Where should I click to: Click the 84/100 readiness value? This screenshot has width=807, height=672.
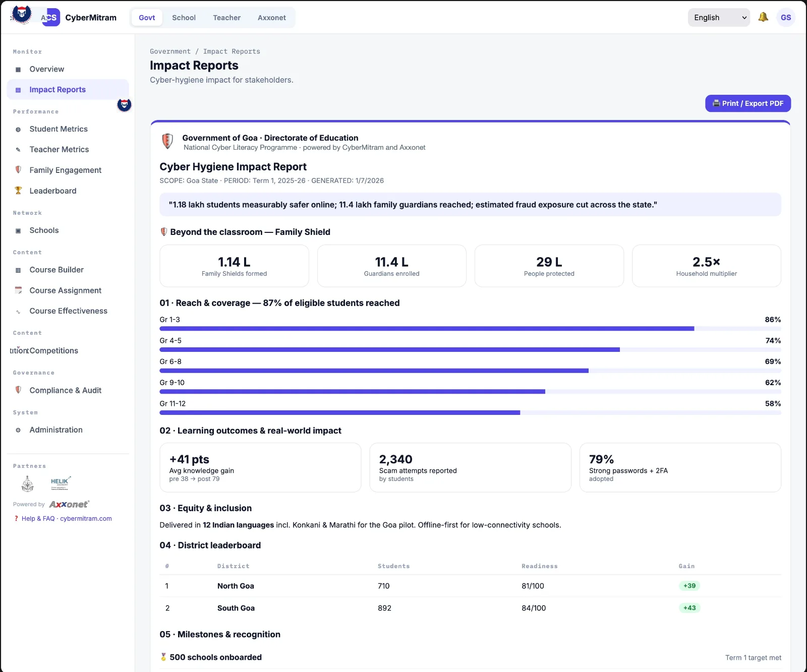point(534,608)
